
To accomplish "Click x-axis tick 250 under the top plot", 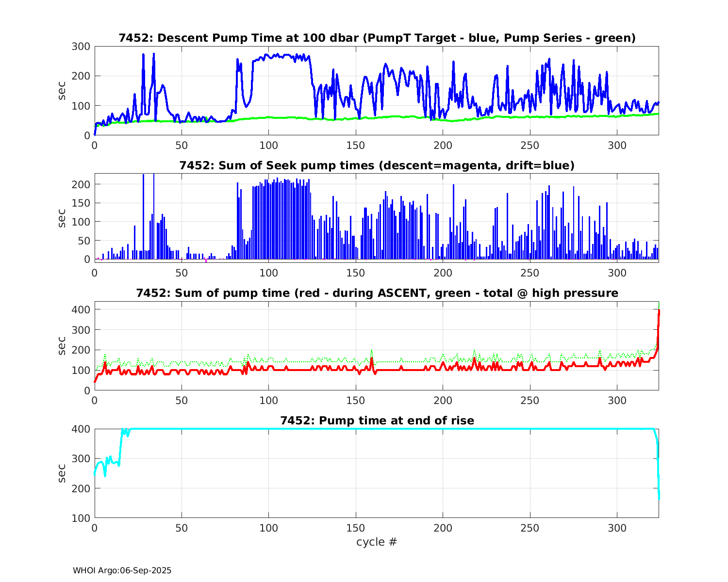I will tap(529, 145).
